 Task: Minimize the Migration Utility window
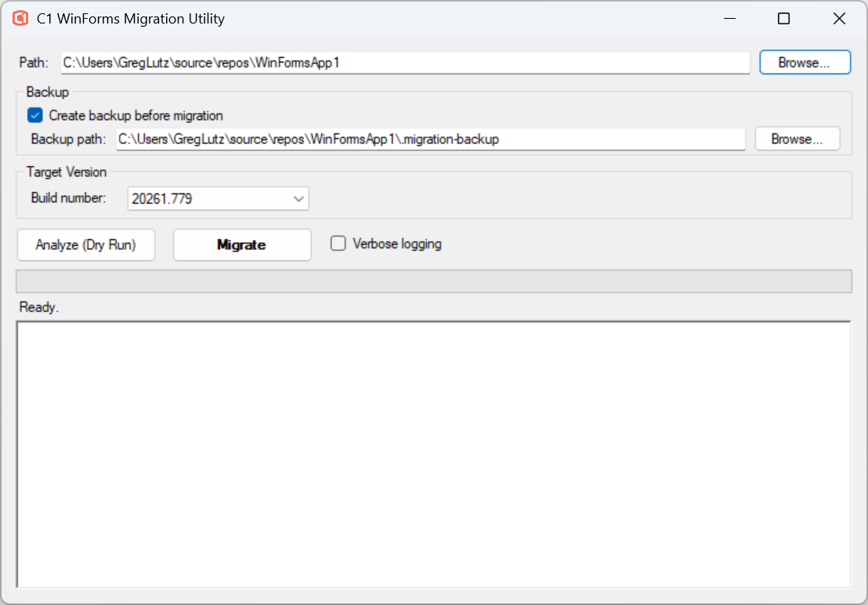click(x=729, y=18)
